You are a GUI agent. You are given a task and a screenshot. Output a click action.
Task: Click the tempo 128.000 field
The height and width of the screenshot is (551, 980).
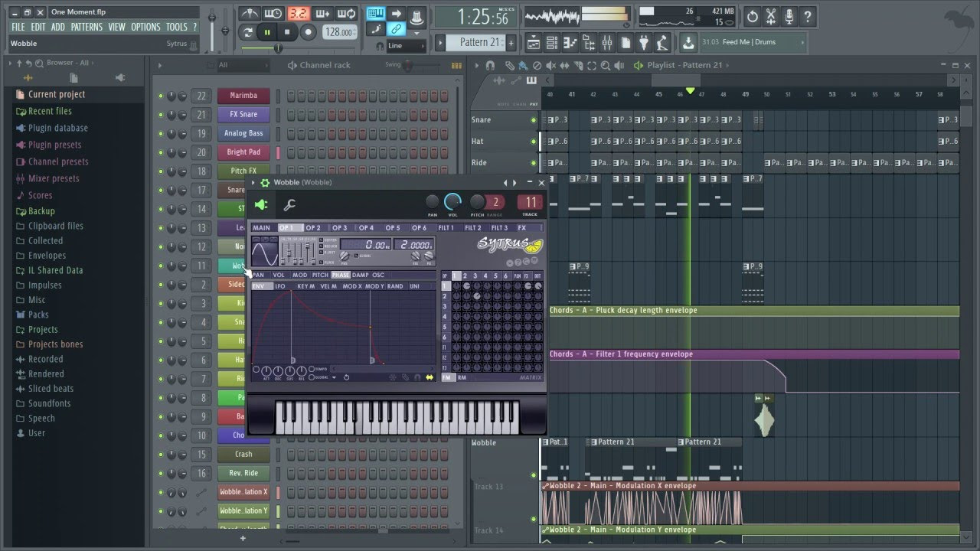[x=340, y=32]
